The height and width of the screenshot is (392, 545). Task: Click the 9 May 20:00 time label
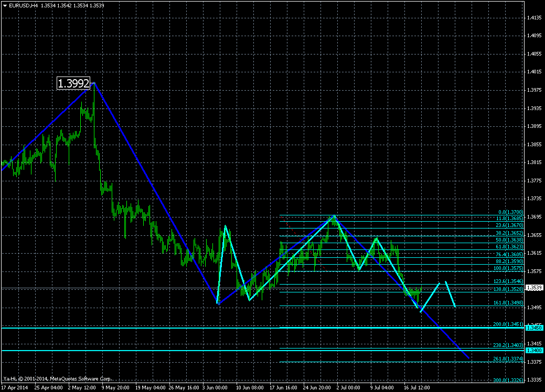pyautogui.click(x=115, y=387)
